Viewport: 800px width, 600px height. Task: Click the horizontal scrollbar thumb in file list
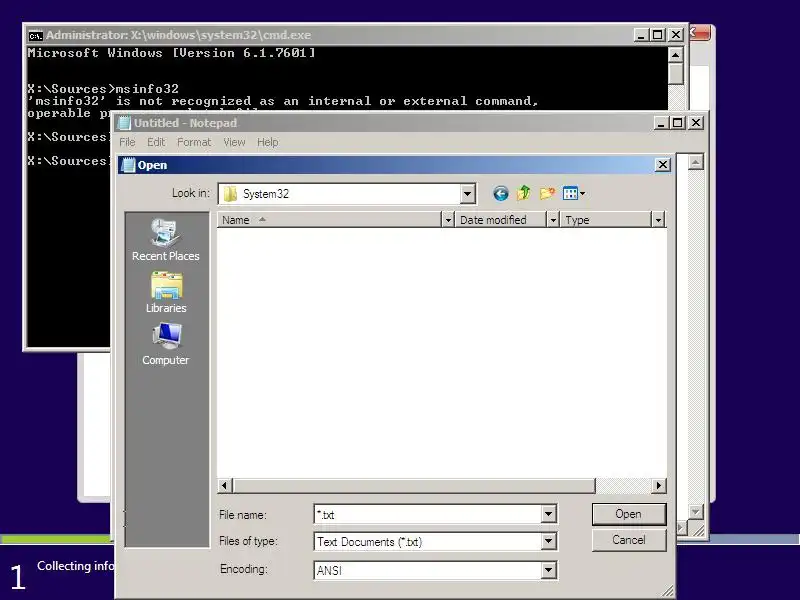414,486
